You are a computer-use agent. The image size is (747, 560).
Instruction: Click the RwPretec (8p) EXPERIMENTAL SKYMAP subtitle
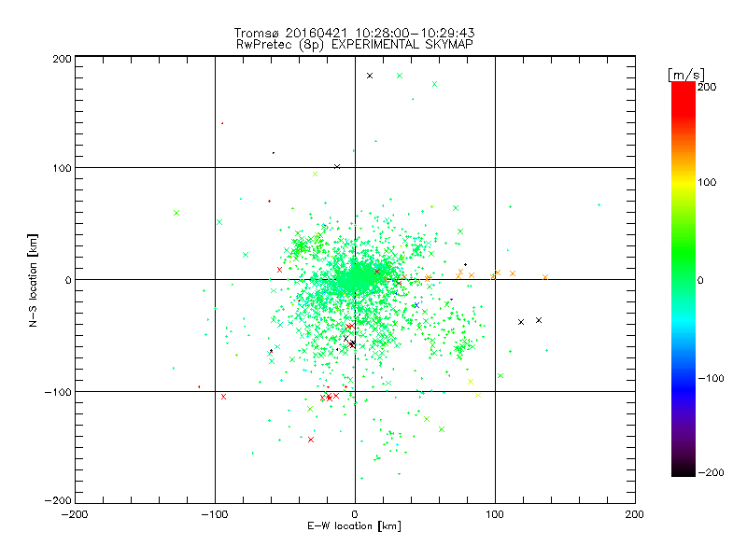(x=355, y=45)
